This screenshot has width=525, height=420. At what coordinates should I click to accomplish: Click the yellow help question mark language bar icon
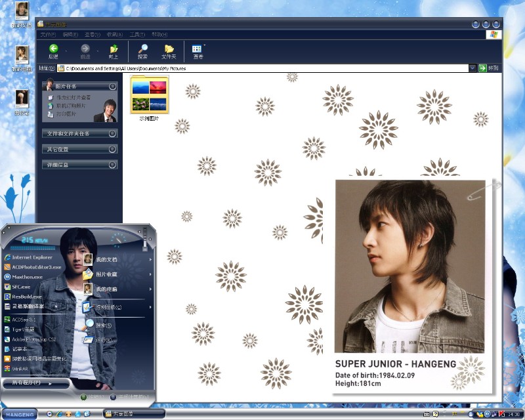(x=435, y=414)
